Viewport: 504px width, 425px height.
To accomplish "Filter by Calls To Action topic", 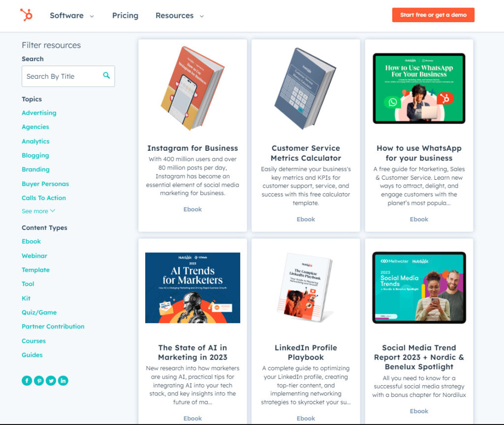I will click(44, 198).
